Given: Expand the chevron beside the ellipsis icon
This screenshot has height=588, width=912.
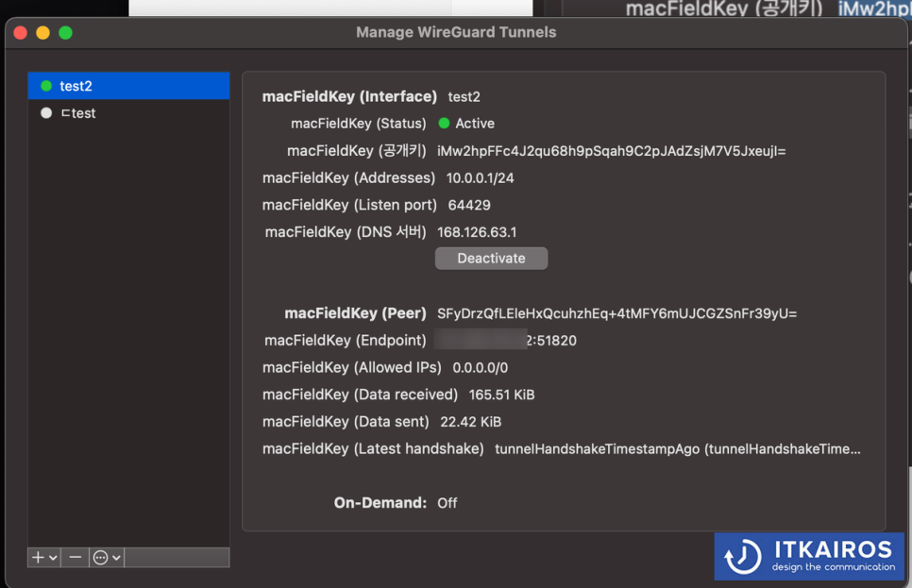Looking at the screenshot, I should pos(116,558).
